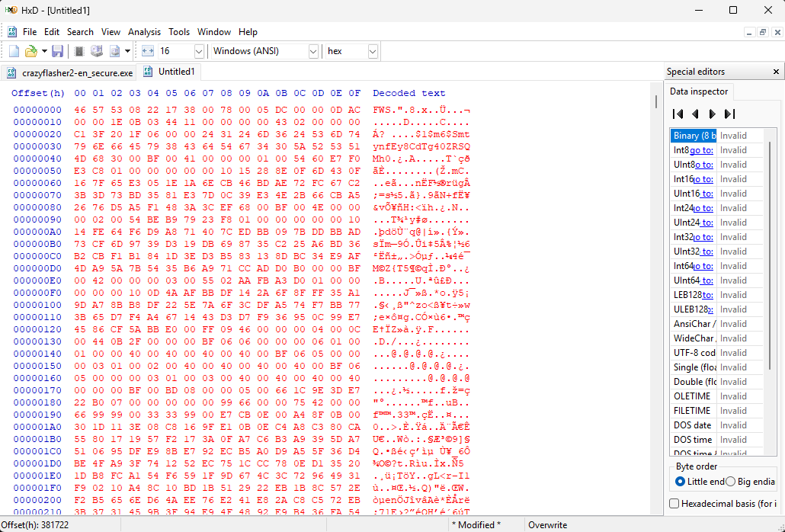This screenshot has height=532, width=785.
Task: Click the hex editor vertical scrollbar
Action: (x=655, y=305)
